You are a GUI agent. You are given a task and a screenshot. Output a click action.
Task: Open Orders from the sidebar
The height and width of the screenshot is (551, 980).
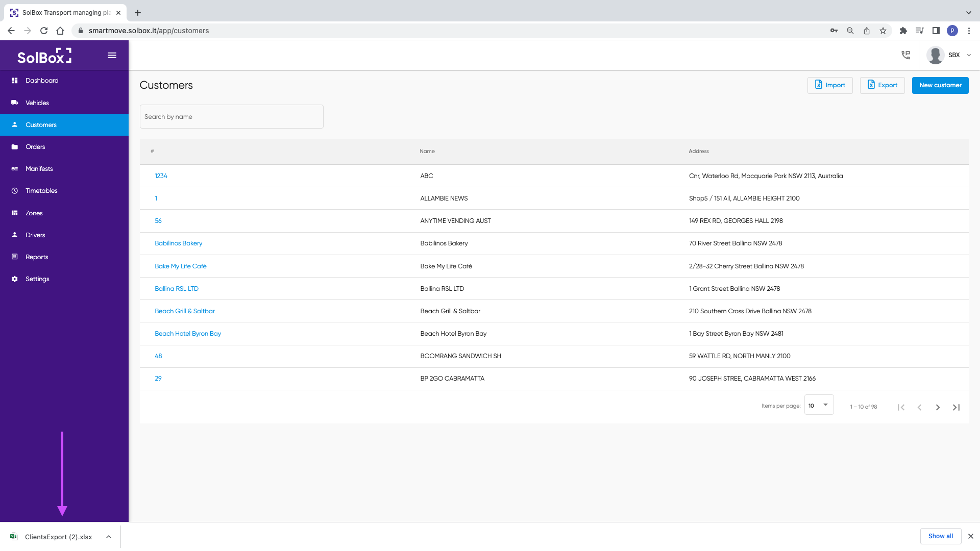(x=64, y=147)
